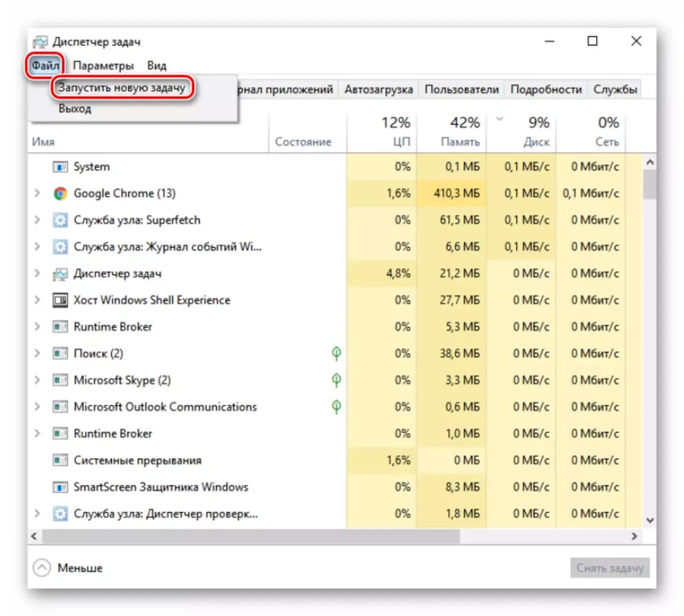Expand the first Runtime Broker row
Screen dimensions: 684x616
(38, 327)
